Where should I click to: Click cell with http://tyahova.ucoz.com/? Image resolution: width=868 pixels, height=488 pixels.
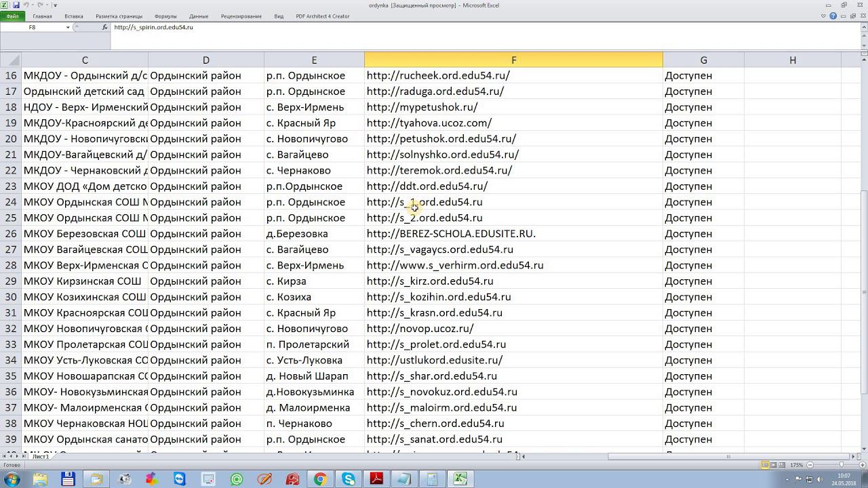pyautogui.click(x=513, y=123)
